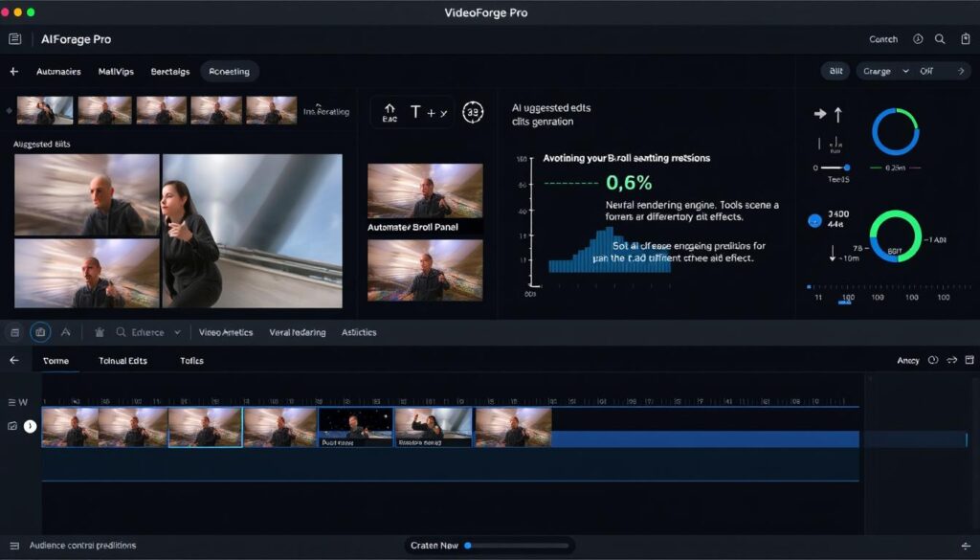980x560 pixels.
Task: Switch to the MatiVips tab
Action: point(116,71)
